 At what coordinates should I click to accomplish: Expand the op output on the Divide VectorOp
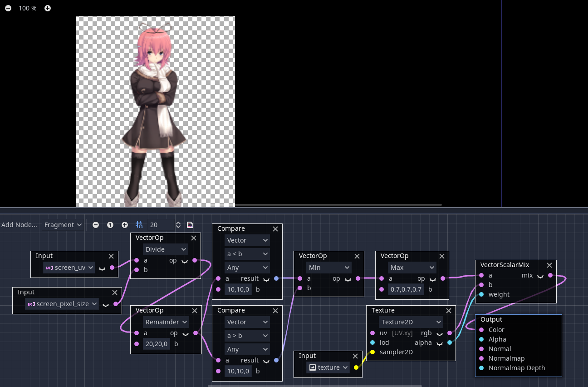184,262
